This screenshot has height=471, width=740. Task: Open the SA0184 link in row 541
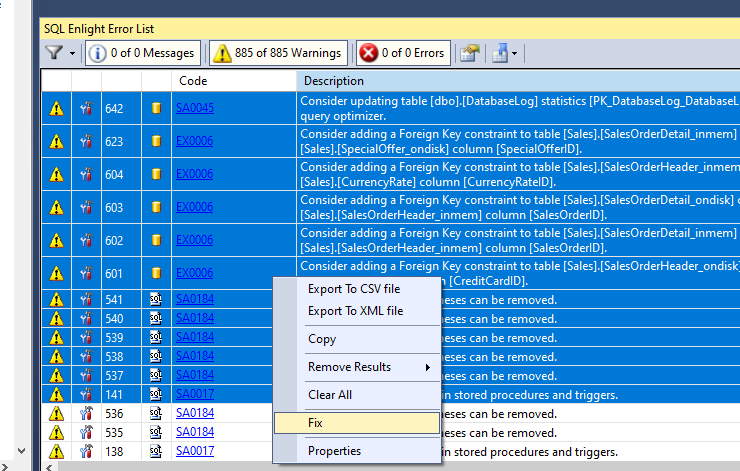coord(195,299)
